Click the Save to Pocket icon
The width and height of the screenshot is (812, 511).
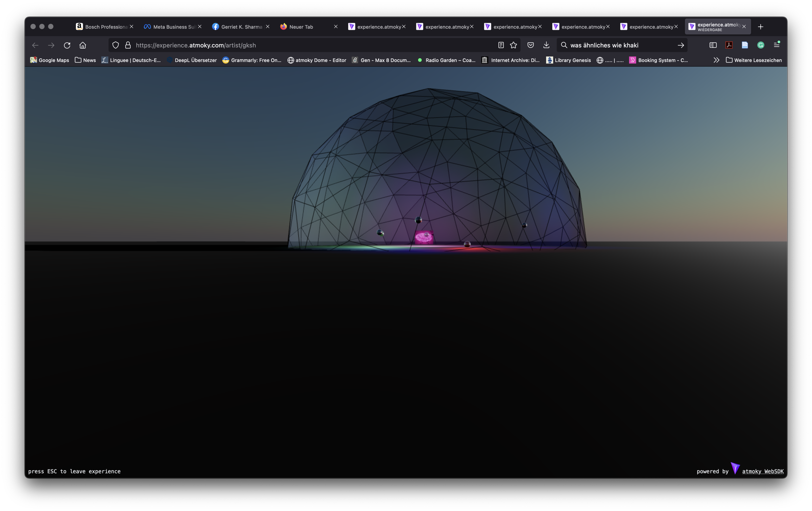pos(530,45)
